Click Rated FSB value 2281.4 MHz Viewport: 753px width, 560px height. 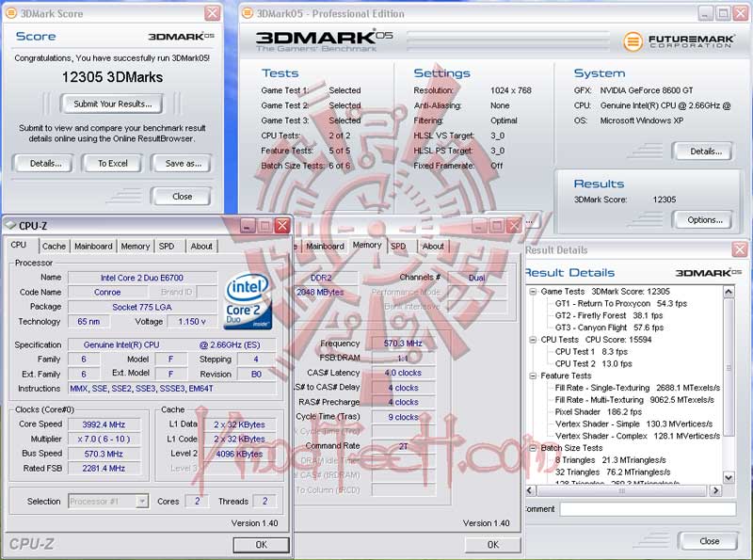(x=104, y=469)
